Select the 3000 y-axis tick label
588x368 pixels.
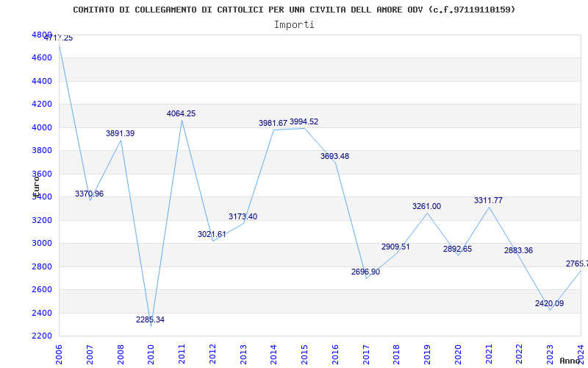pos(42,244)
